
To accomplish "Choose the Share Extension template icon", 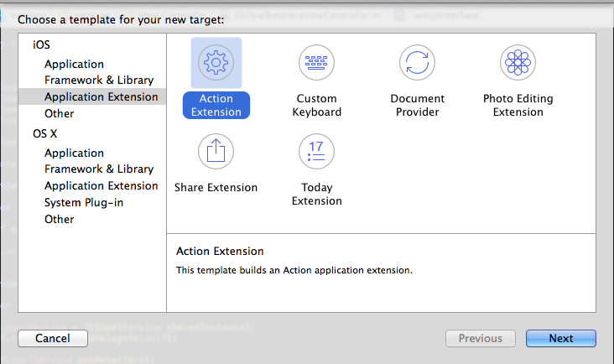I will (x=216, y=151).
